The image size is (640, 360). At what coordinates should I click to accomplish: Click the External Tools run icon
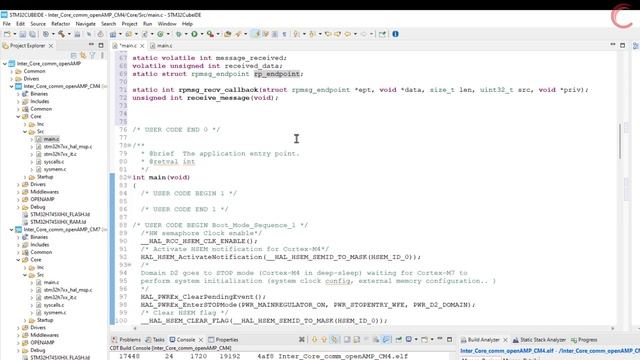210,34
